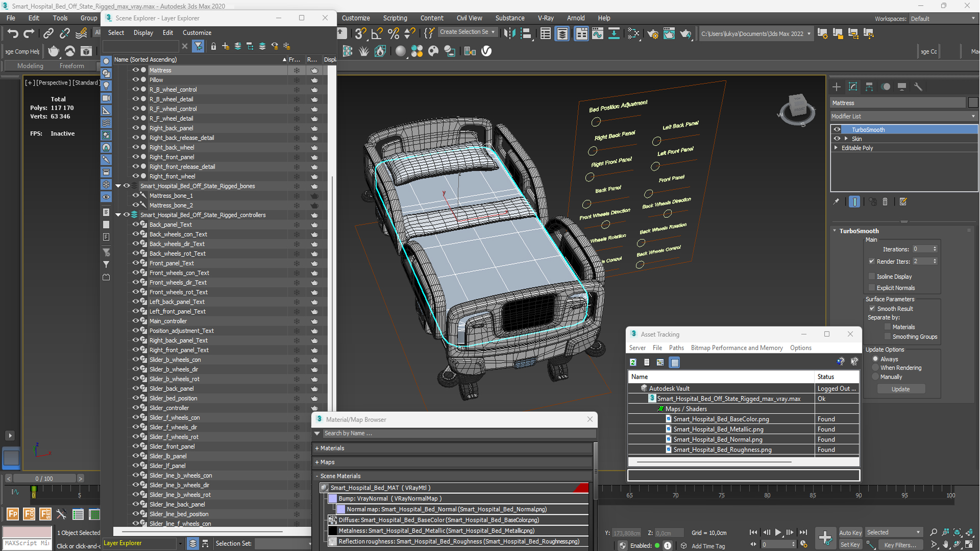Viewport: 980px width, 551px height.
Task: Expand the Maps section in browser
Action: point(317,462)
